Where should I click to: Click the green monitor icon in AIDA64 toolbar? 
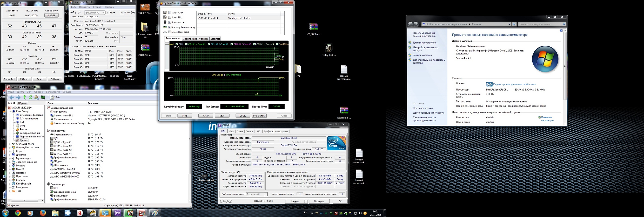(x=43, y=97)
